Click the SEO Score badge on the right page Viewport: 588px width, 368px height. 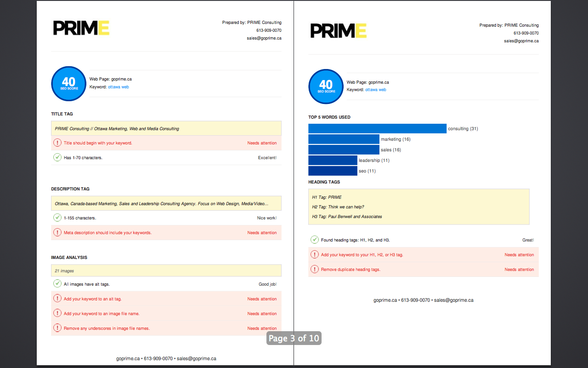[326, 86]
